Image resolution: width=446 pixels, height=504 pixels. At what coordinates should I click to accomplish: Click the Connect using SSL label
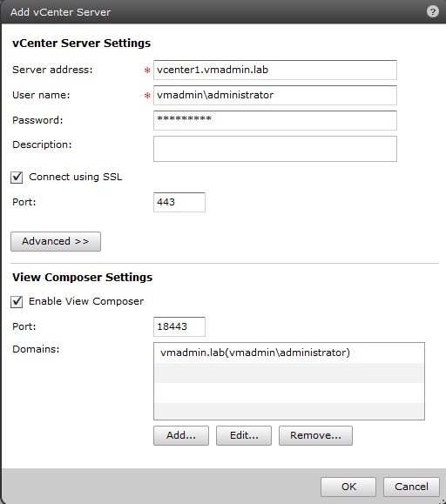pos(76,177)
